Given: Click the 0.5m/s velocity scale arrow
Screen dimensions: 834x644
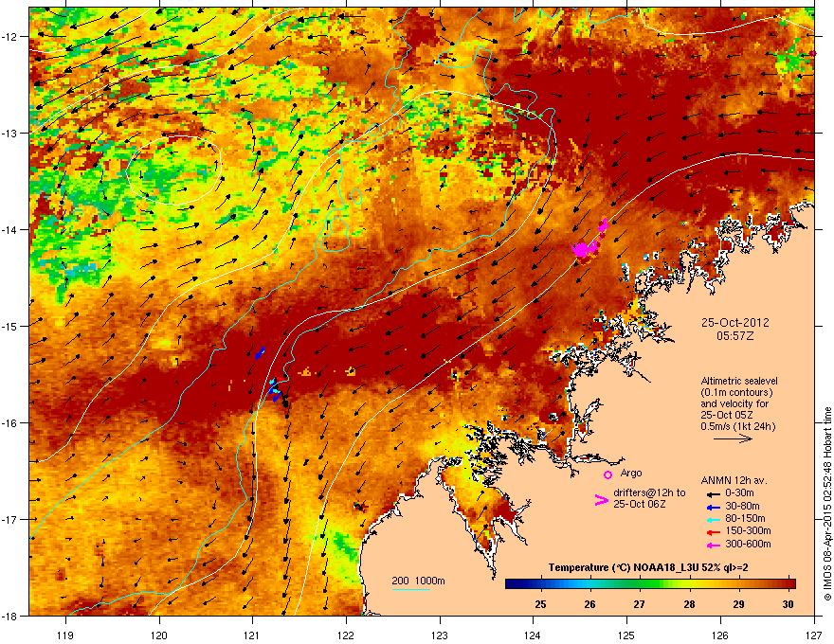Looking at the screenshot, I should click(x=733, y=438).
